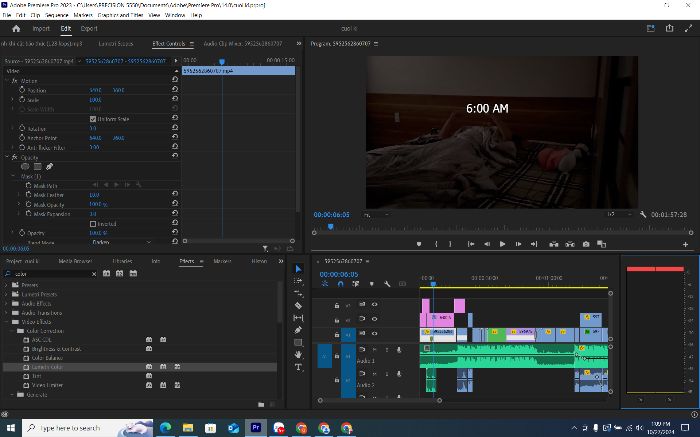The height and width of the screenshot is (437, 700).
Task: Open the Sequence menu
Action: point(56,15)
